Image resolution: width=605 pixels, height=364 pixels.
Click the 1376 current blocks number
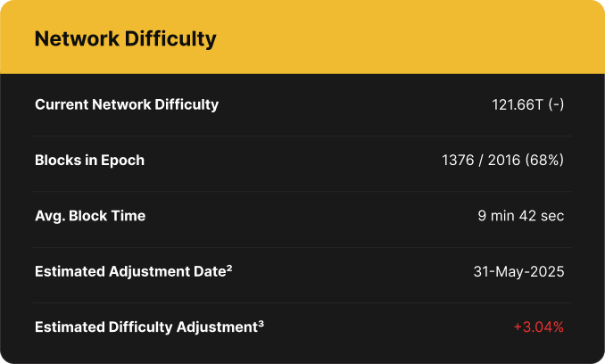(458, 160)
